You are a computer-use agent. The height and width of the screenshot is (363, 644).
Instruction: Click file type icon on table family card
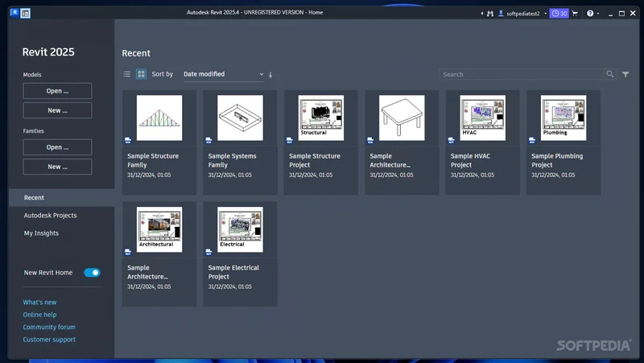(x=370, y=140)
